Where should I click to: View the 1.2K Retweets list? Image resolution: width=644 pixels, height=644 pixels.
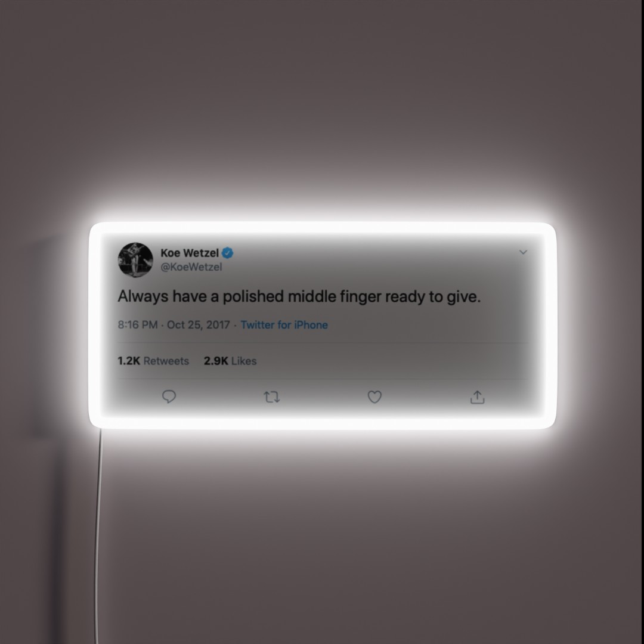(153, 361)
